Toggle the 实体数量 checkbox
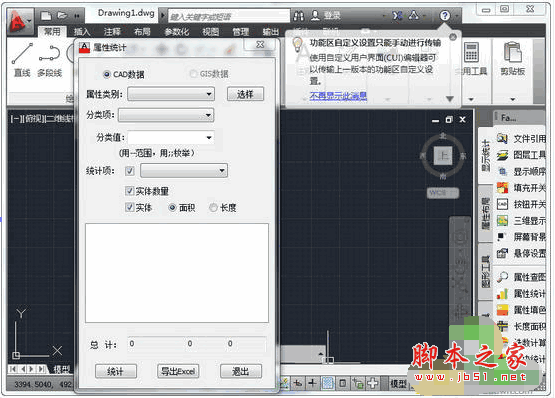555x398 pixels. click(x=130, y=191)
